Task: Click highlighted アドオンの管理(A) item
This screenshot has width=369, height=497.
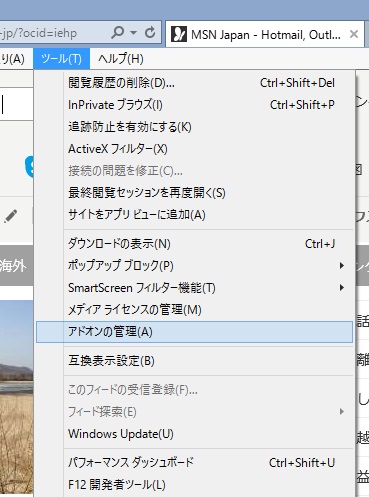Action: click(x=194, y=332)
